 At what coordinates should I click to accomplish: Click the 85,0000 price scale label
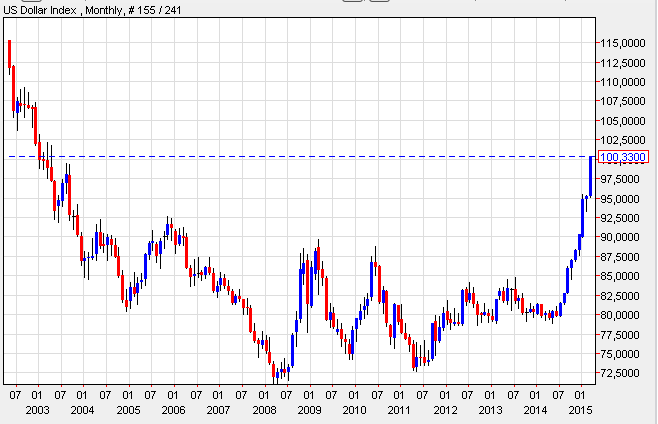click(x=624, y=277)
